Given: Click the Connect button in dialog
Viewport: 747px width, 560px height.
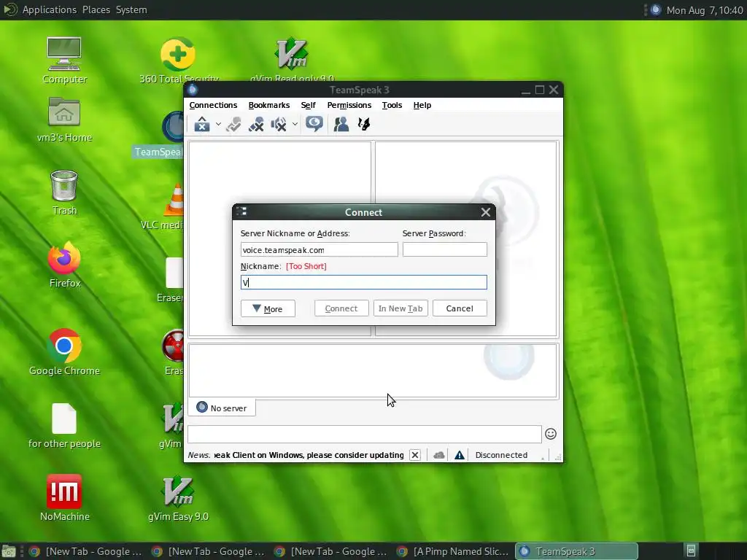Looking at the screenshot, I should click(341, 308).
